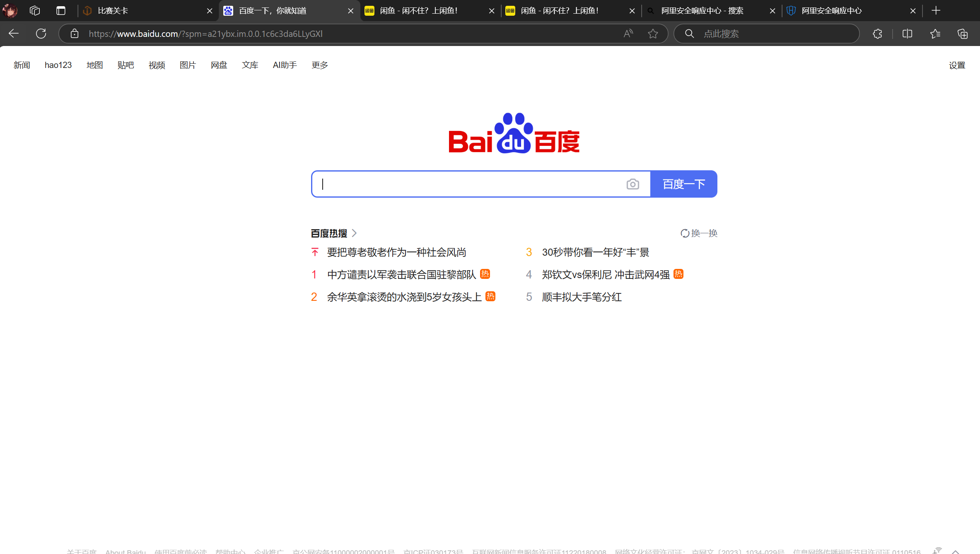Open the 新闻 link
The height and width of the screenshot is (554, 980).
coord(22,65)
